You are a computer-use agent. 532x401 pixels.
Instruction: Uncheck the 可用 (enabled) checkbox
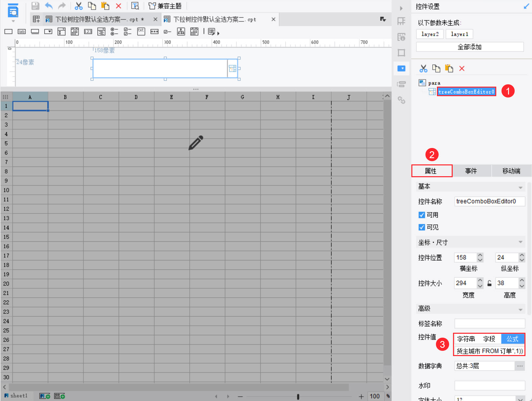[422, 215]
